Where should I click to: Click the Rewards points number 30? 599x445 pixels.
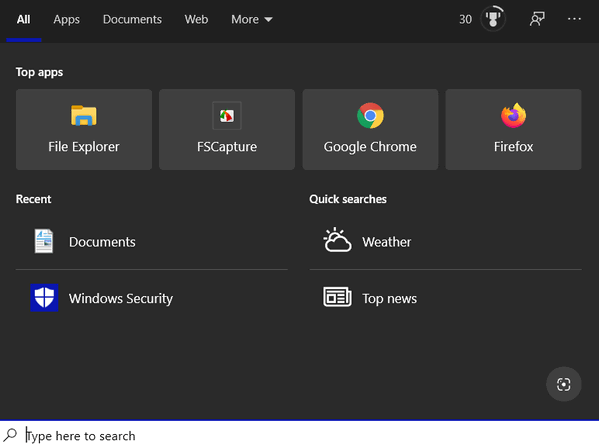click(x=465, y=19)
